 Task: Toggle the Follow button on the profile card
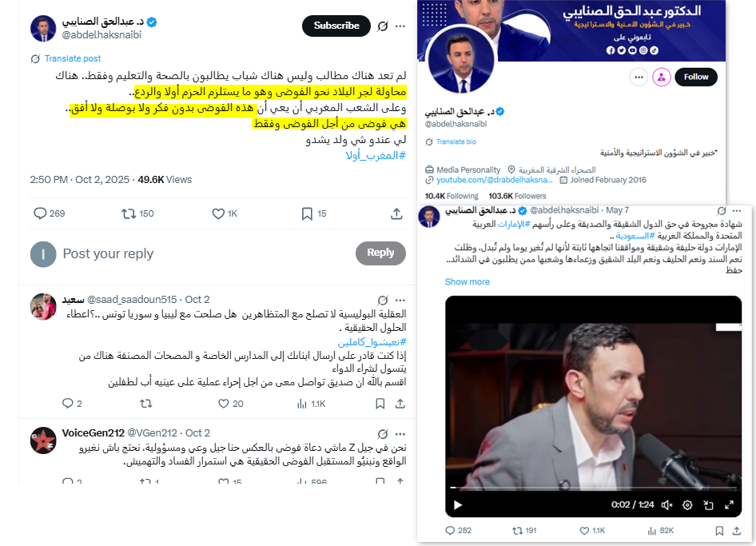click(696, 78)
